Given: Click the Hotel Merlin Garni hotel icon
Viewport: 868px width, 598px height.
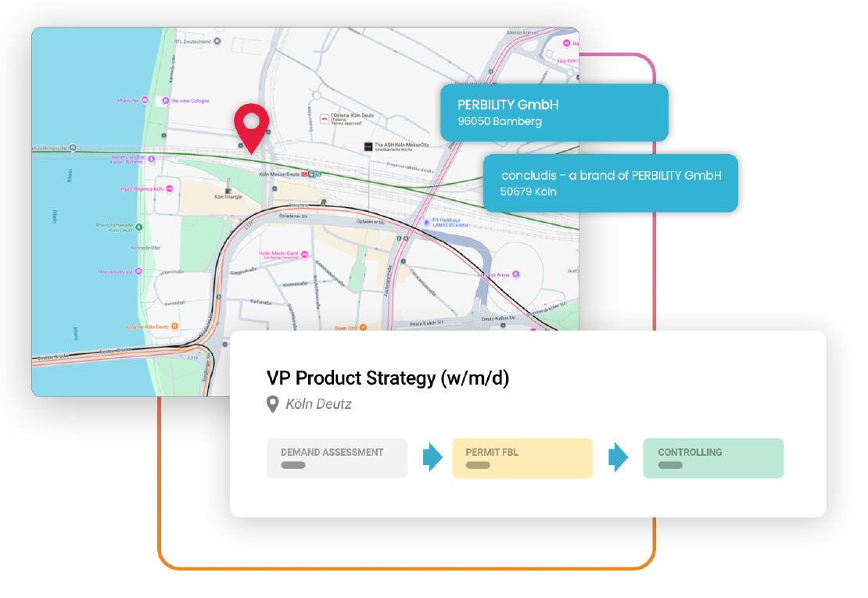Looking at the screenshot, I should (304, 255).
